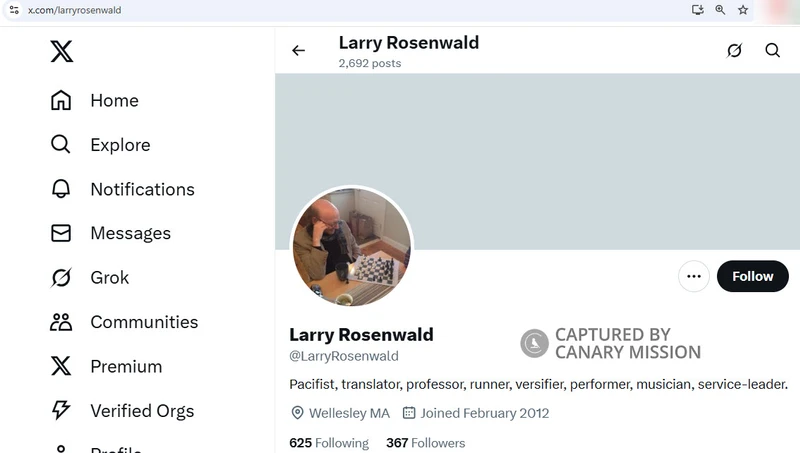Image resolution: width=800 pixels, height=453 pixels.
Task: Open the Communities people icon
Action: point(61,322)
